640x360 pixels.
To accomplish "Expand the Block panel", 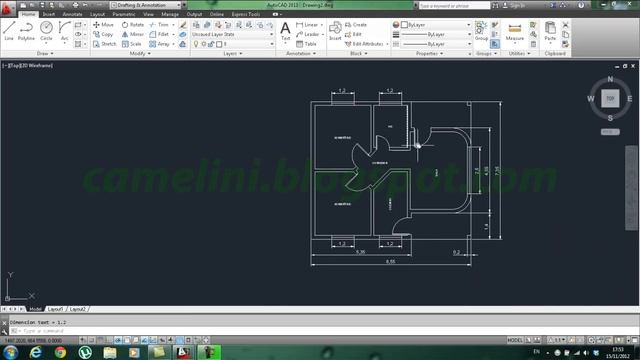I will pos(358,53).
